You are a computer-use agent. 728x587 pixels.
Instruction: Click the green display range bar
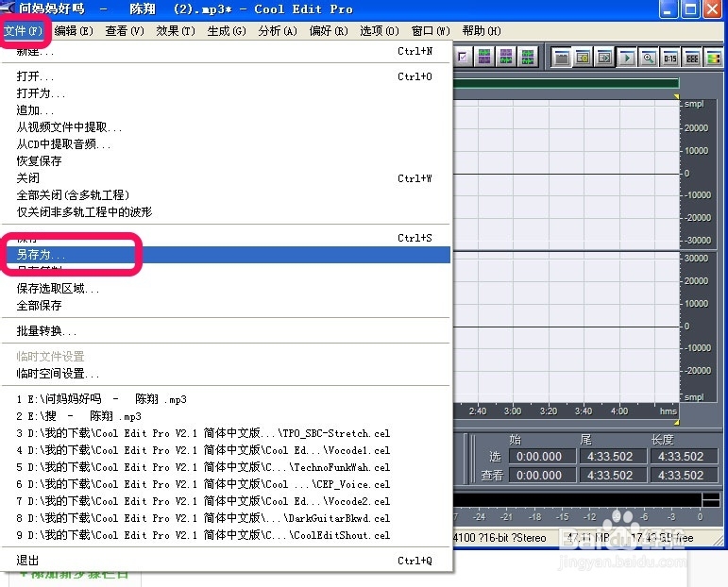[x=567, y=84]
